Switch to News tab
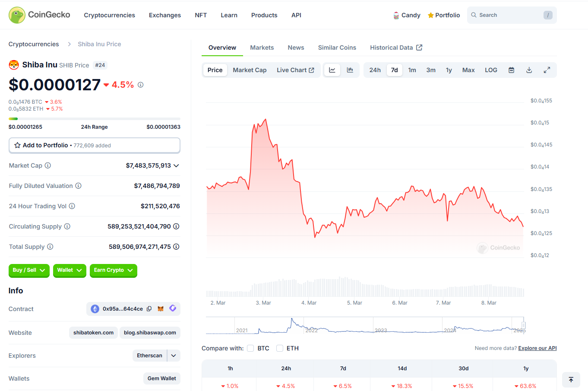Viewport: 588px width, 391px height. tap(296, 48)
